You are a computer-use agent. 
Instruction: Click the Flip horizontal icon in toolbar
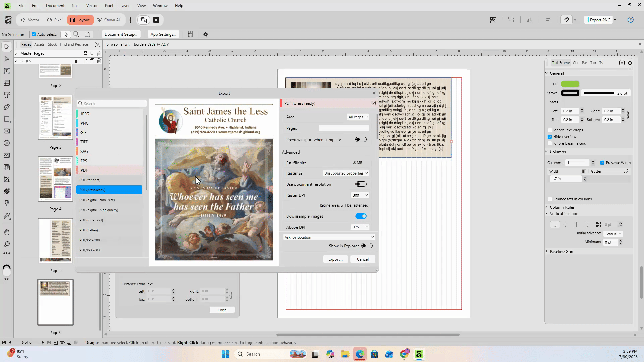[x=530, y=20]
